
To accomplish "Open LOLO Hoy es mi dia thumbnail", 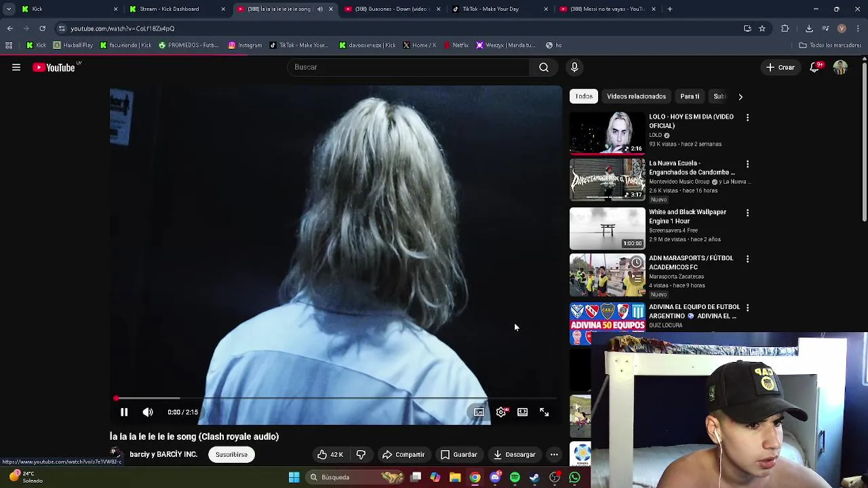I will pos(608,133).
